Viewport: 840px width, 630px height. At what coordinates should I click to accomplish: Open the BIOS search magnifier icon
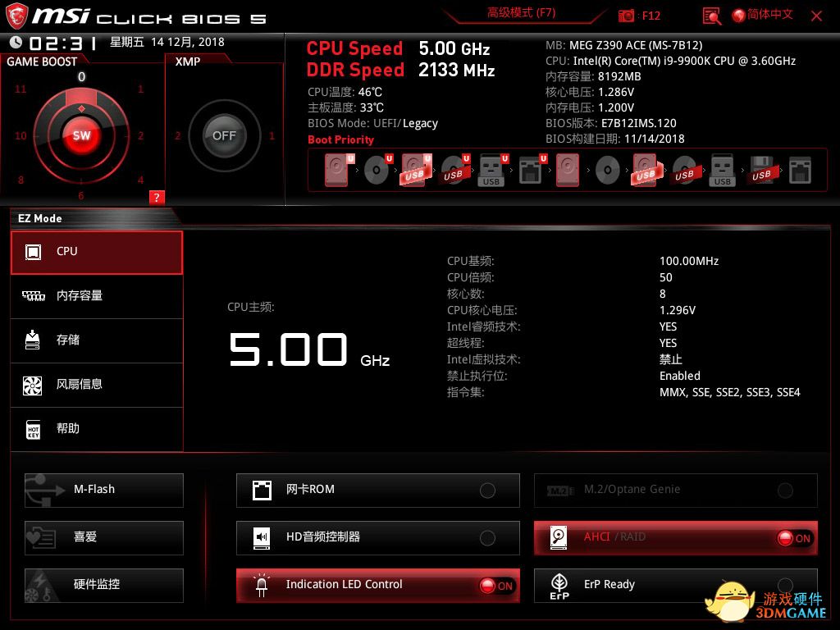pos(711,16)
